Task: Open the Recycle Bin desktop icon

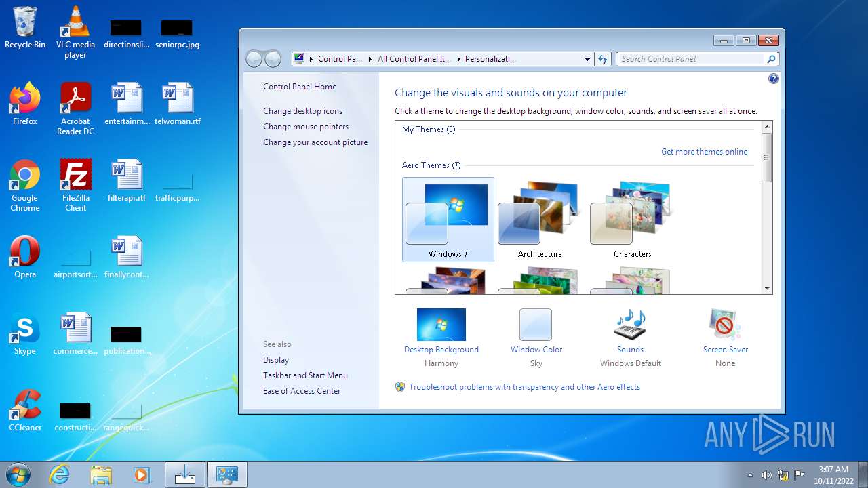Action: (x=25, y=28)
